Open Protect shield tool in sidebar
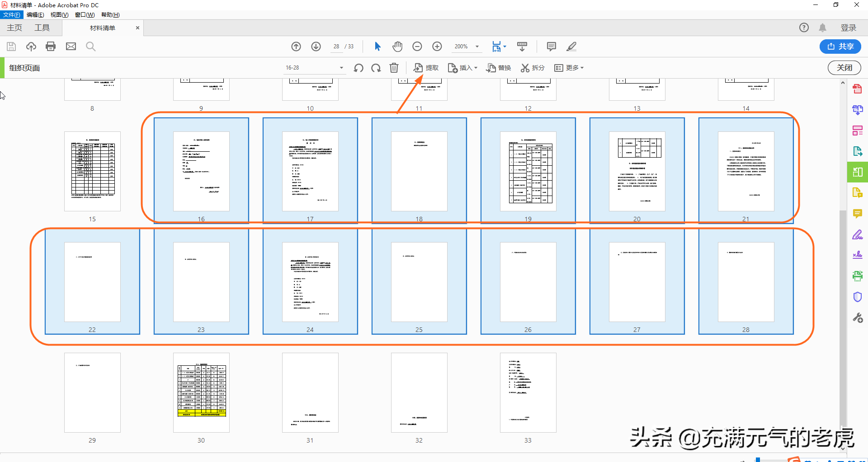The image size is (868, 462). (857, 297)
